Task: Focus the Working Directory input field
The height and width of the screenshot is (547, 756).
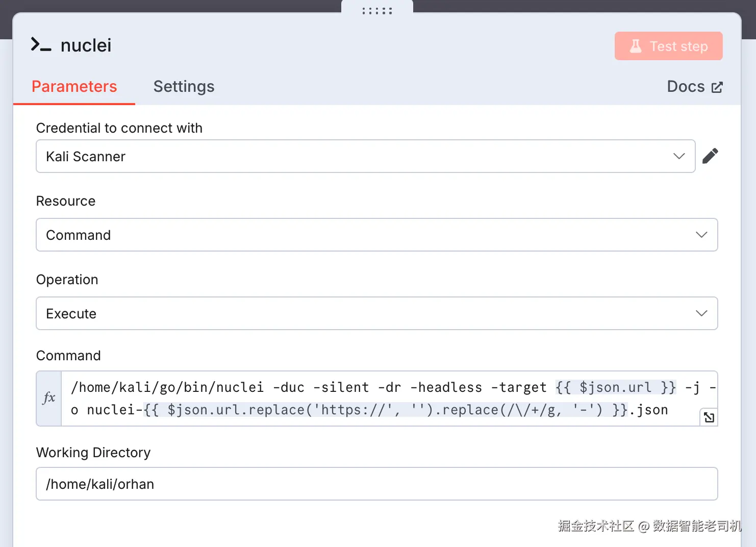Action: click(377, 484)
